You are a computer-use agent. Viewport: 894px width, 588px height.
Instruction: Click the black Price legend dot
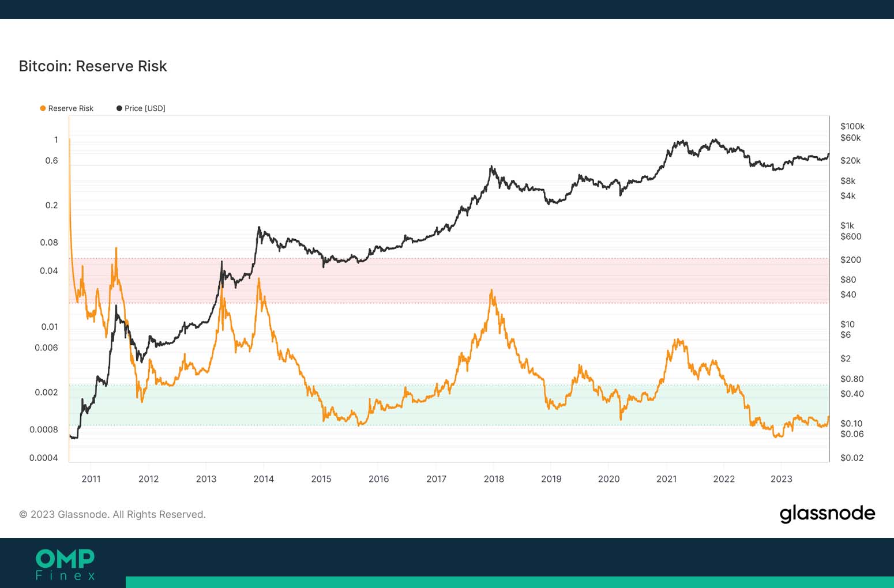pos(119,108)
